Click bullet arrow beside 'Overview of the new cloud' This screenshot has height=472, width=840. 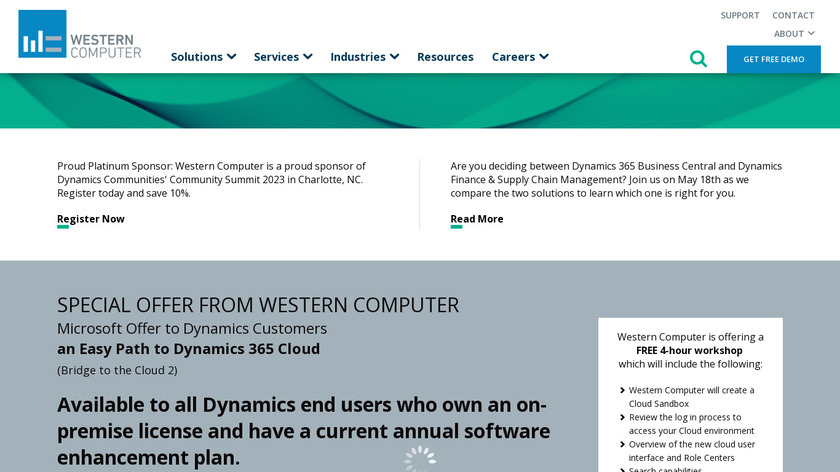tap(622, 444)
